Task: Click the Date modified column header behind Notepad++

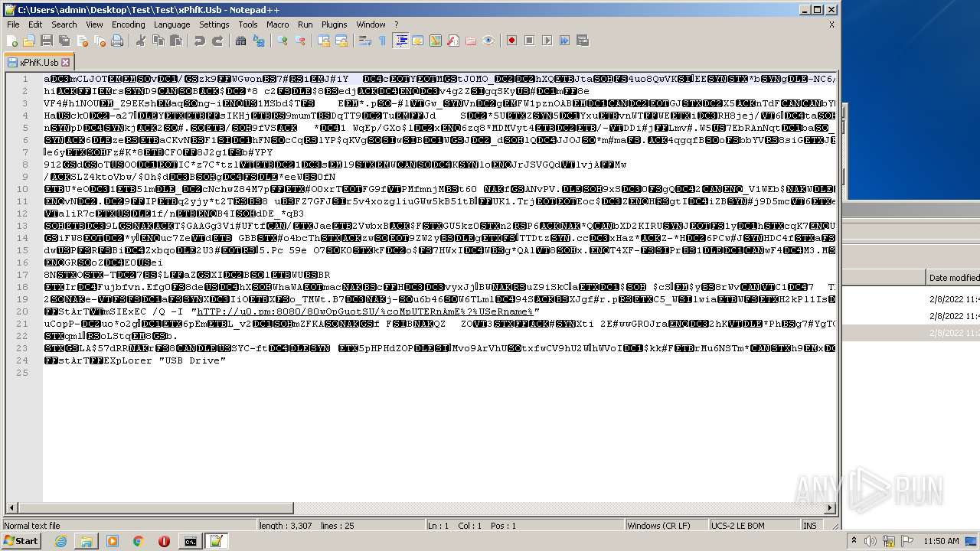Action: (x=952, y=278)
